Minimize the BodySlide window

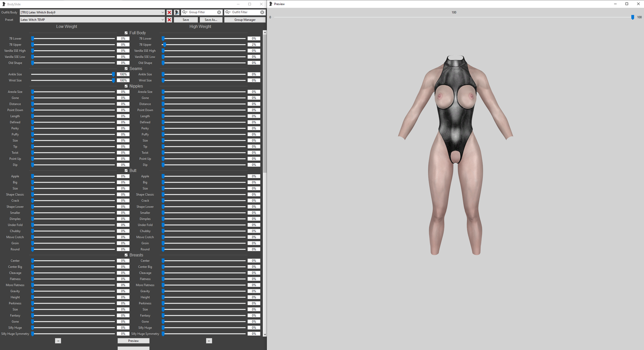(x=238, y=4)
